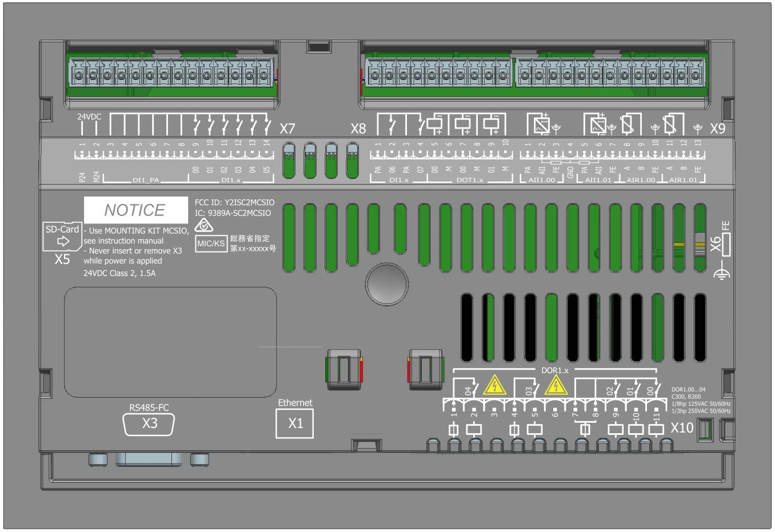The image size is (775, 532).
Task: Select the X10 connector label
Action: (682, 427)
